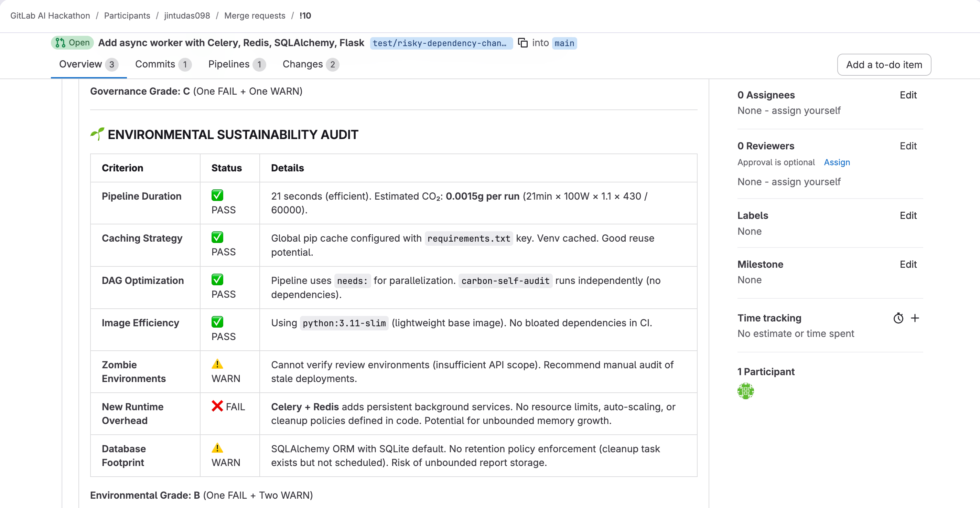The height and width of the screenshot is (508, 980).
Task: Open the Pipelines tab
Action: point(236,64)
